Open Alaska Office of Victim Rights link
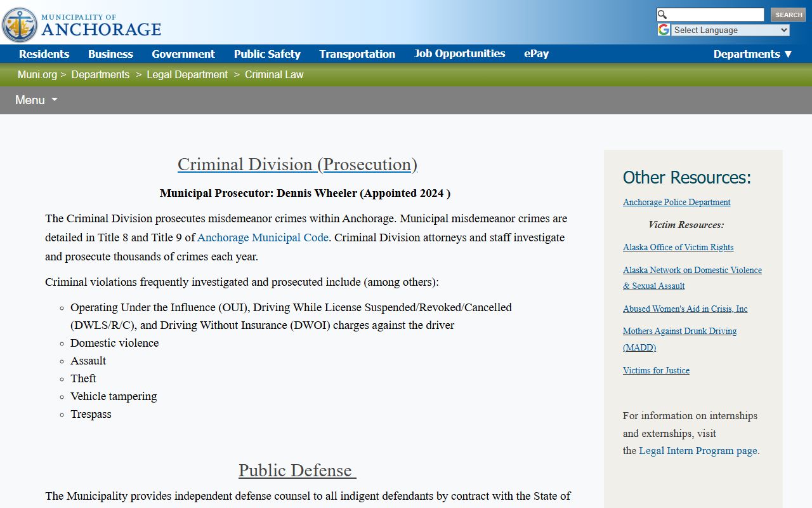 (678, 247)
